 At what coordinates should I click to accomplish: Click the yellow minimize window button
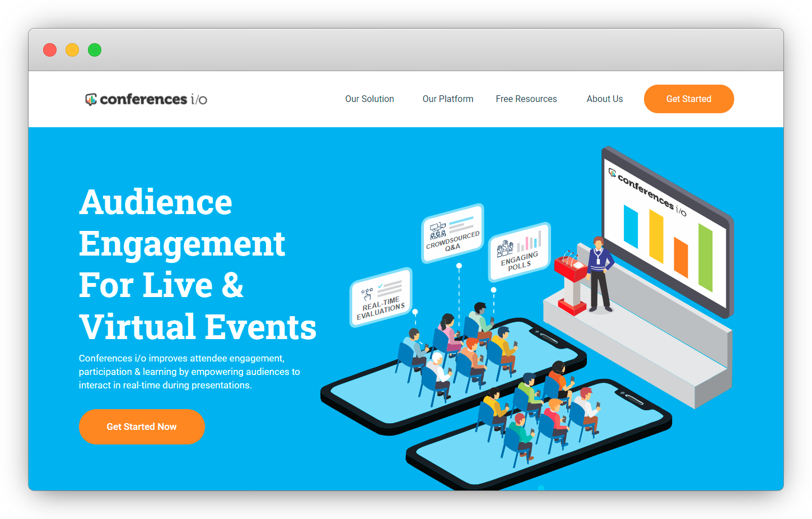coord(72,50)
